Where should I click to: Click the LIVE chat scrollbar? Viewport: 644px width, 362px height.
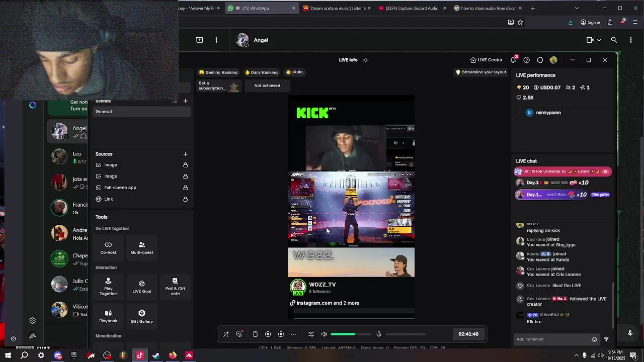[x=613, y=306]
